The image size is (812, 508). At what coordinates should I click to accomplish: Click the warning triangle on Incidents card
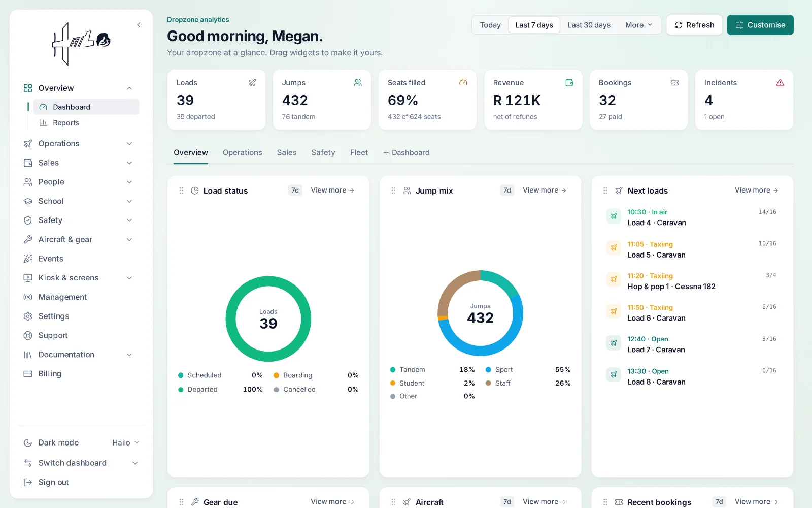coord(780,83)
